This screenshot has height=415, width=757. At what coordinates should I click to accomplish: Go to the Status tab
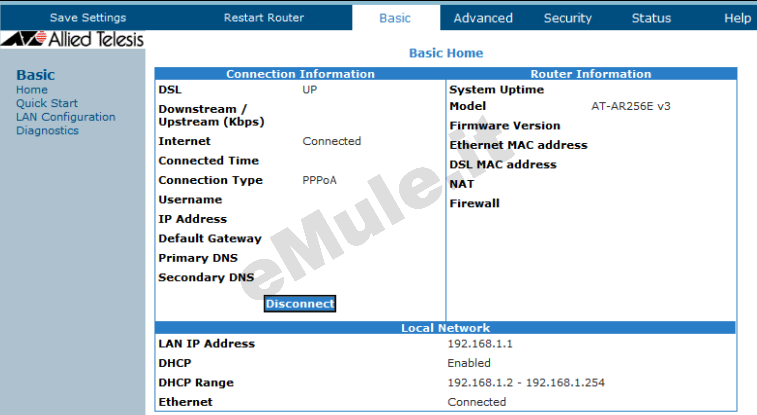651,18
